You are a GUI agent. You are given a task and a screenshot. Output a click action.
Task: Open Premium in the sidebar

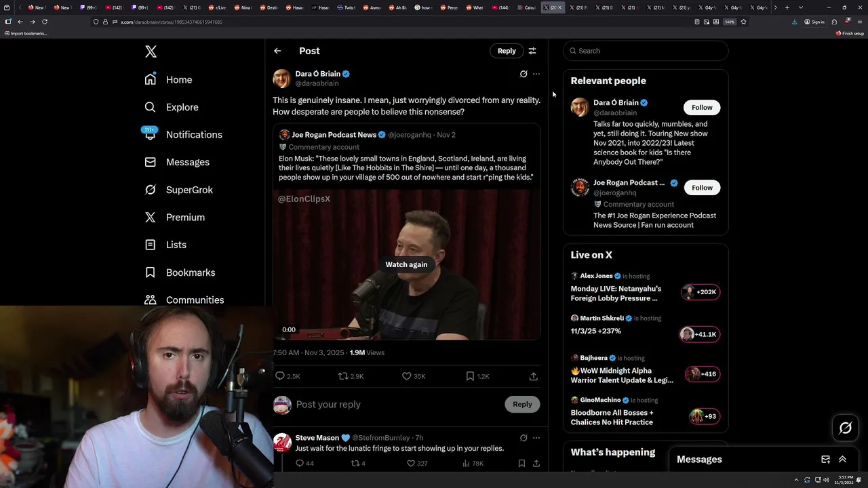click(174, 217)
